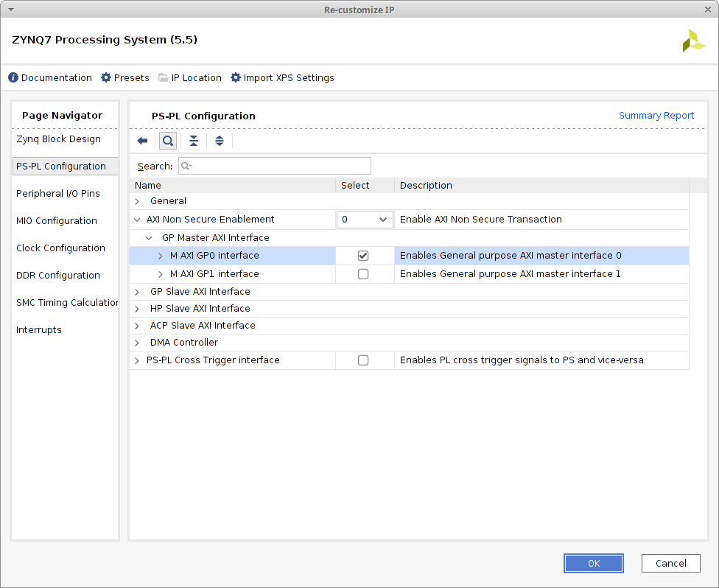Click the Collapse All toolbar icon
Image resolution: width=719 pixels, height=588 pixels.
(194, 141)
